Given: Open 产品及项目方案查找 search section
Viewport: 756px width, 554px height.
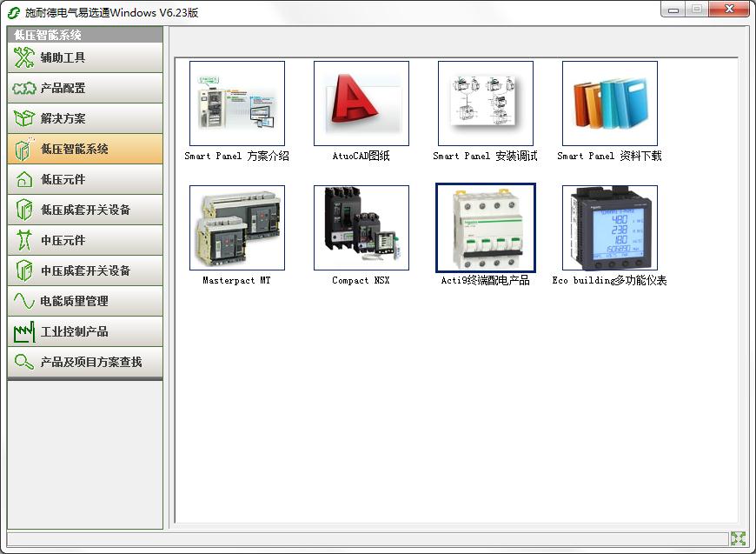Looking at the screenshot, I should pos(85,362).
